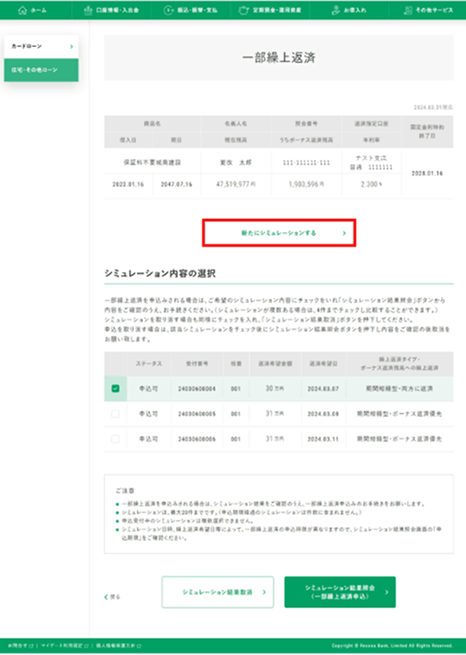Select 住宅・その他ローン in the sidebar
The image size is (466, 655).
pos(41,70)
